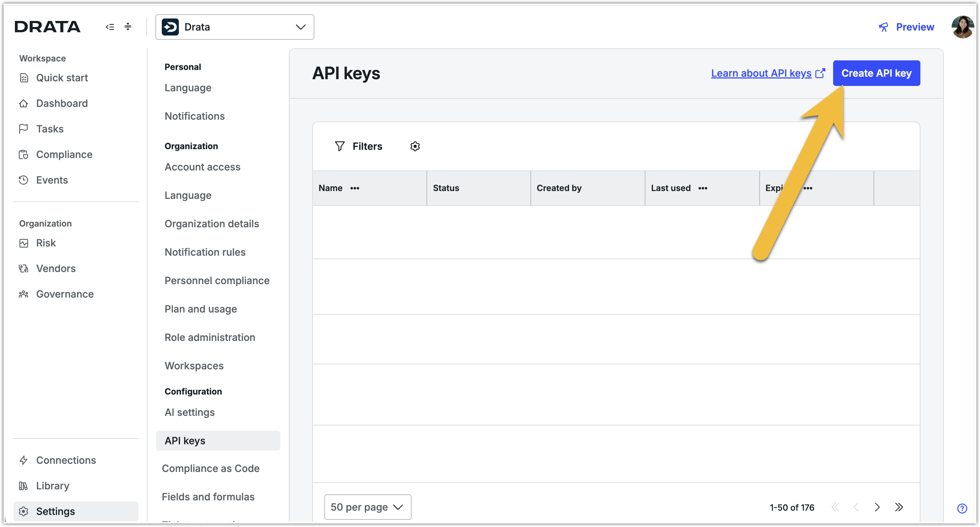Collapse the sidebar with the arrow-lines icon
The height and width of the screenshot is (527, 980).
[110, 27]
